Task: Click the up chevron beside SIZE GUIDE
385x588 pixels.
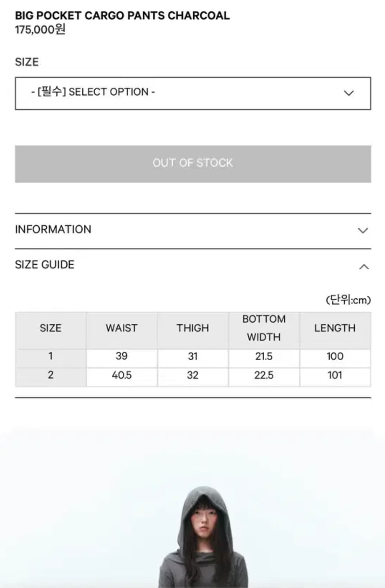Action: (x=364, y=267)
